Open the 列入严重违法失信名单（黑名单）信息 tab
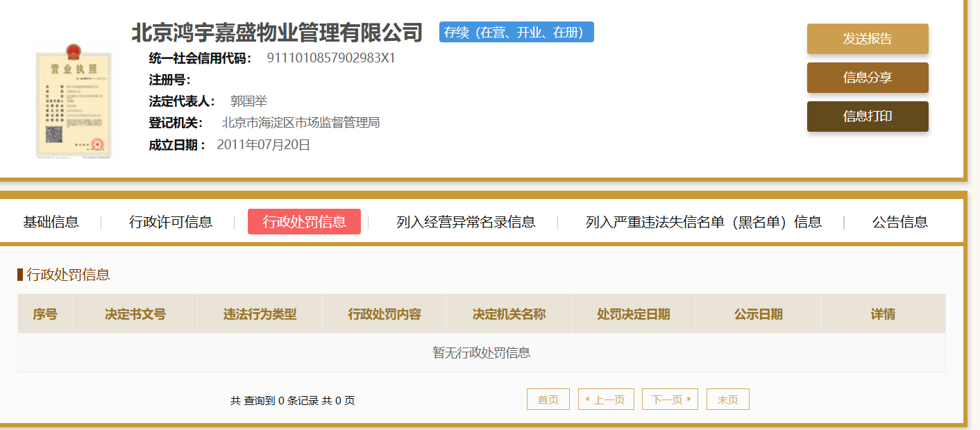Screen dimensions: 980x430 point(704,222)
